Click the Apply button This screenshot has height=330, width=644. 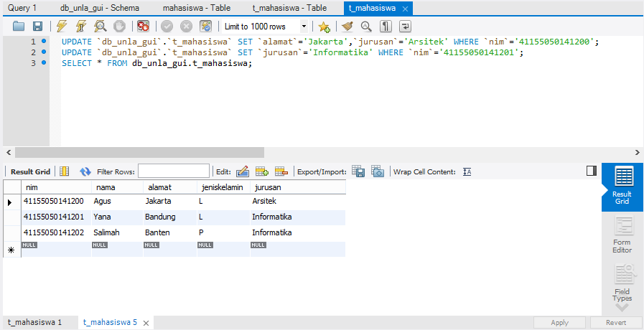tap(559, 323)
